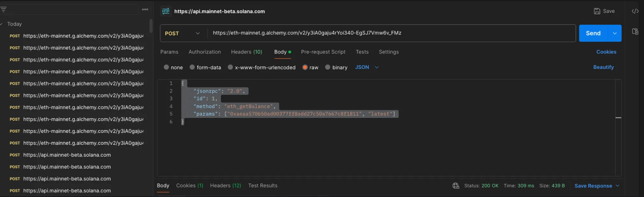
Task: Open the three-dot options menu in sidebar
Action: (145, 10)
